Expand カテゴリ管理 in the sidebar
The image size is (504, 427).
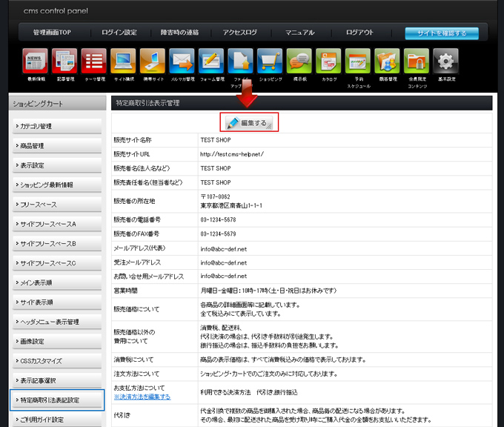(x=56, y=126)
